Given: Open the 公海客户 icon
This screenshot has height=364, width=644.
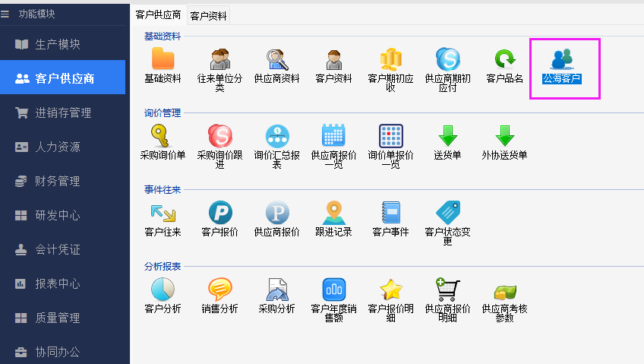Looking at the screenshot, I should tap(562, 59).
